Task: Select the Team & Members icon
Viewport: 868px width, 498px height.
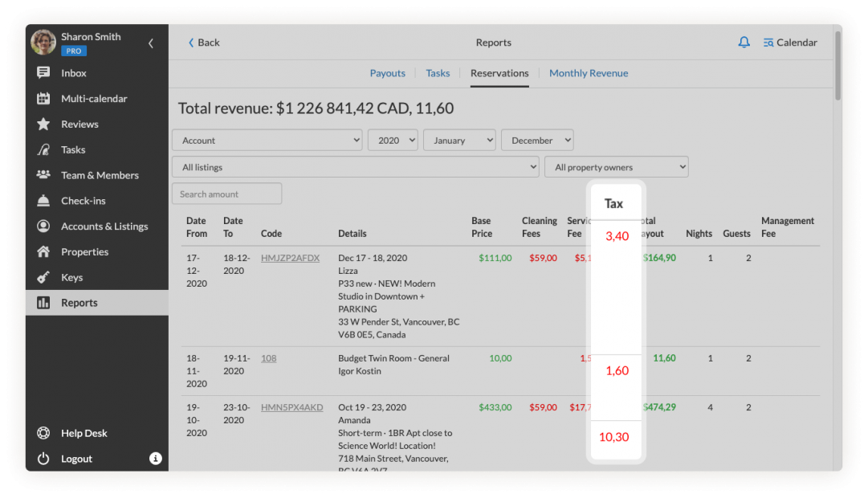Action: click(43, 175)
